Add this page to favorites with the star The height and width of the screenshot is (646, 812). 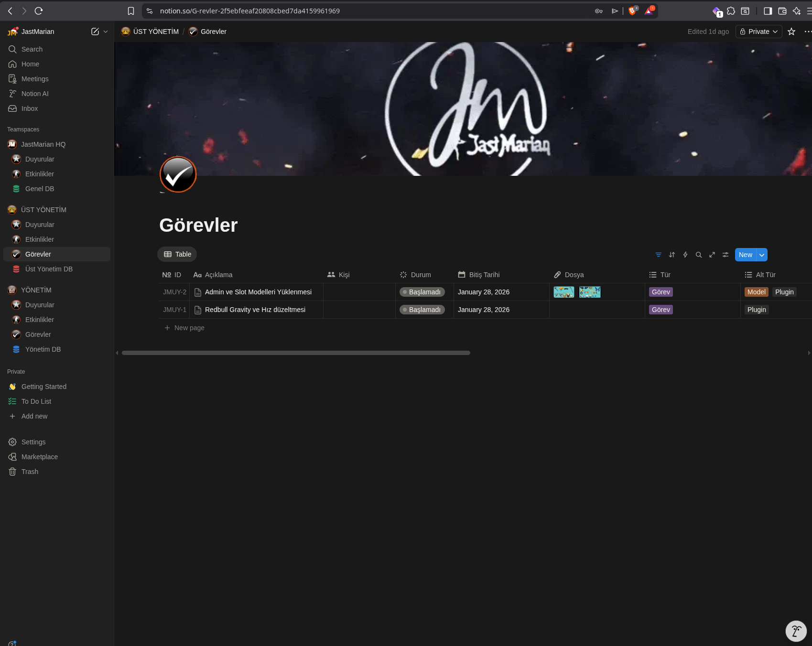pos(791,32)
